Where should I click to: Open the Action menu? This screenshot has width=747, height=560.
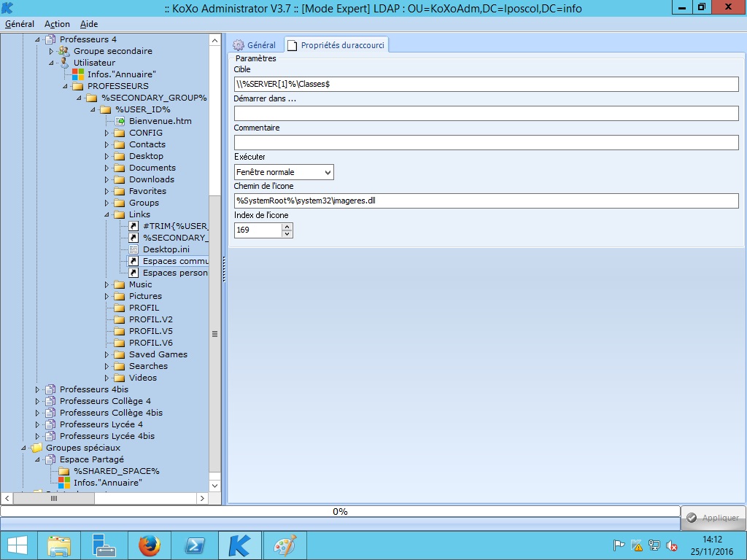57,24
